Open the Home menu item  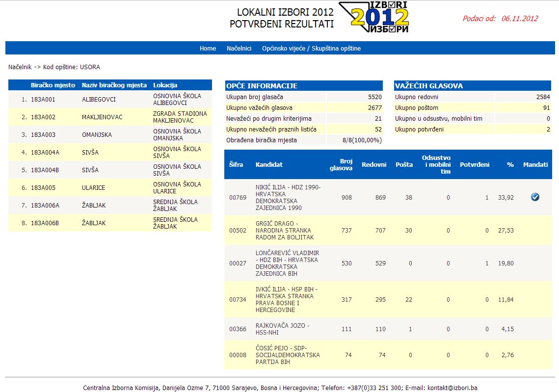point(208,49)
